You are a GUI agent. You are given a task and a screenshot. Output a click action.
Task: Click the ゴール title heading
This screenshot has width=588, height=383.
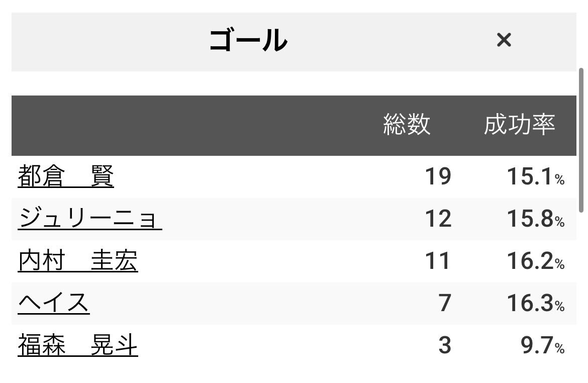pyautogui.click(x=248, y=41)
